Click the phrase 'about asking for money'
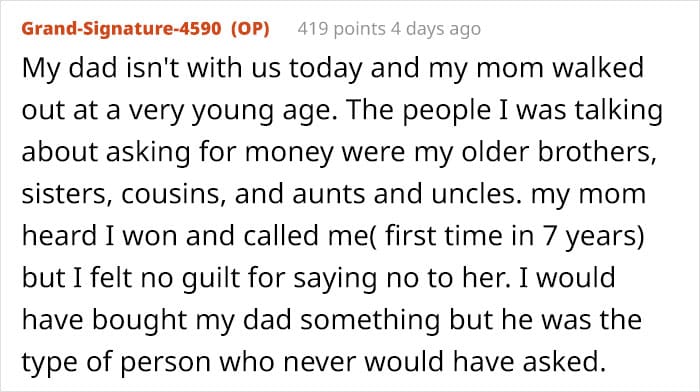This screenshot has width=700, height=392. point(178,153)
